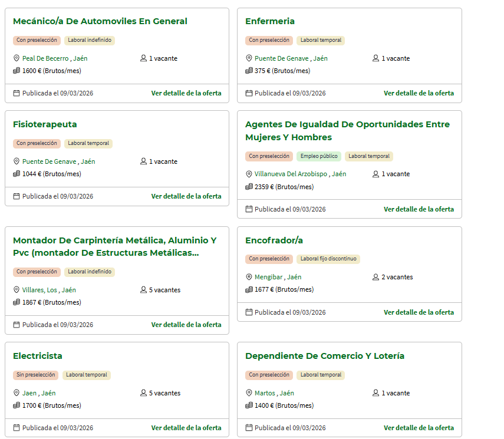View offer details for Fisioterapeuta

[x=186, y=196]
